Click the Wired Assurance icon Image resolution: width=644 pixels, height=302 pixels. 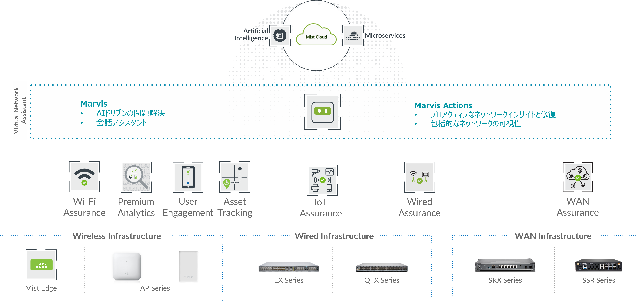point(420,177)
